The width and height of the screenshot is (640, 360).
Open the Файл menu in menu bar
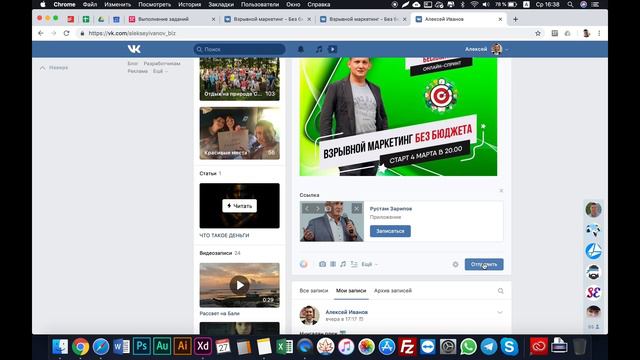[90, 4]
